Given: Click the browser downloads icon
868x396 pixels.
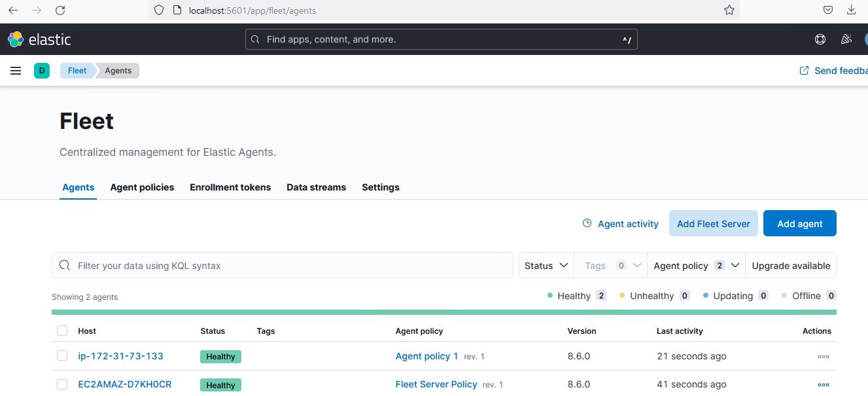Looking at the screenshot, I should pyautogui.click(x=852, y=10).
